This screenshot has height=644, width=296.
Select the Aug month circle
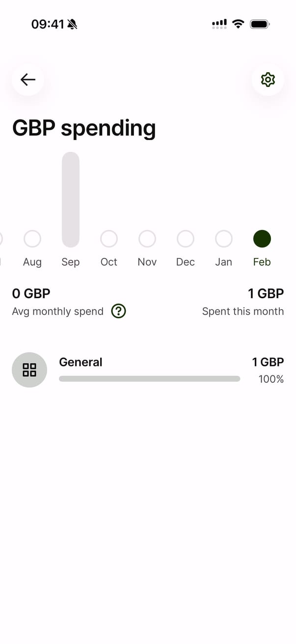32,239
